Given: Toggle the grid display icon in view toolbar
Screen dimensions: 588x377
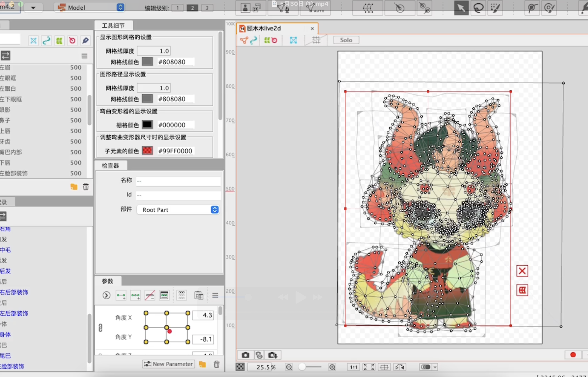Looking at the screenshot, I should tap(316, 40).
